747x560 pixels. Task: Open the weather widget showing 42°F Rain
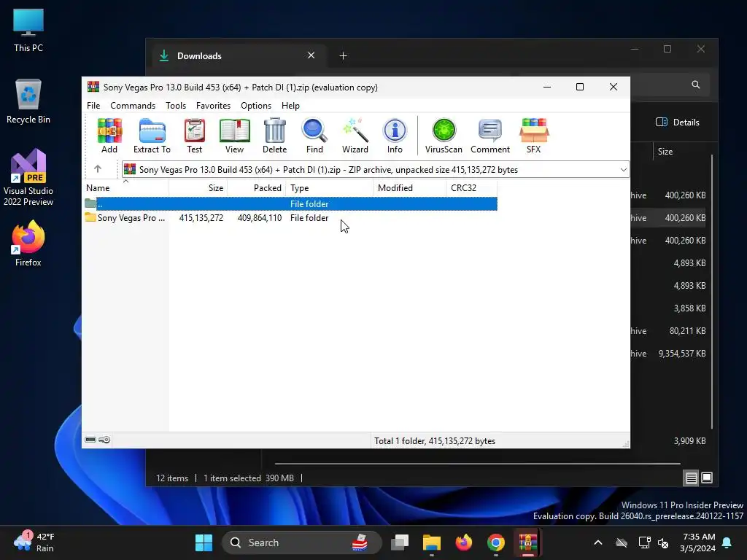coord(34,542)
